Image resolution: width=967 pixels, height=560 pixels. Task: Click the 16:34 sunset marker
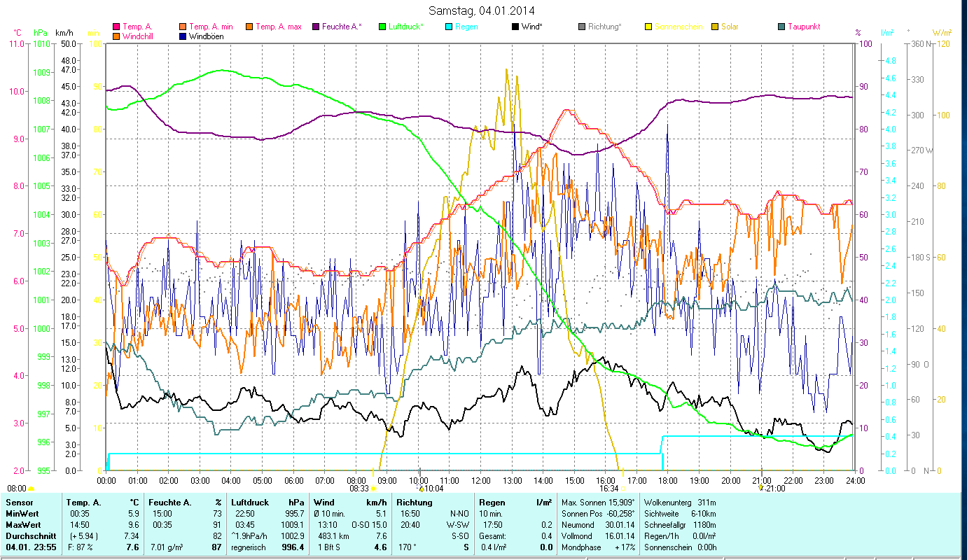(608, 489)
